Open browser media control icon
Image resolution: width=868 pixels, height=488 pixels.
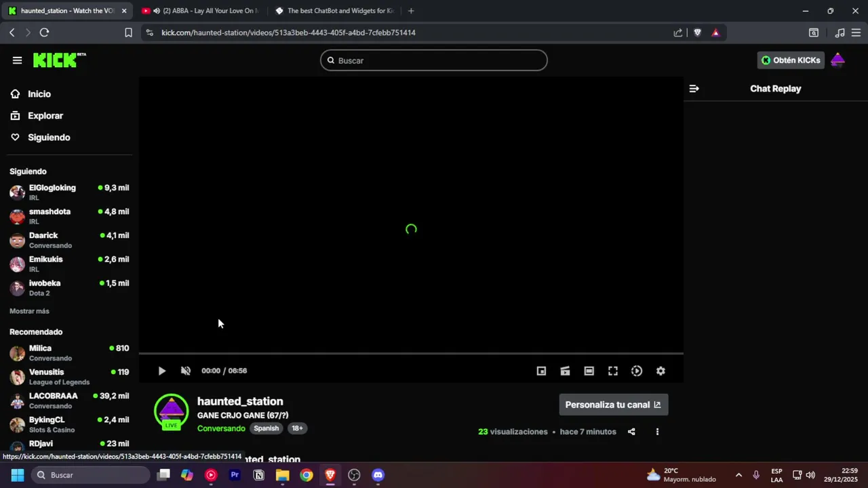click(840, 33)
